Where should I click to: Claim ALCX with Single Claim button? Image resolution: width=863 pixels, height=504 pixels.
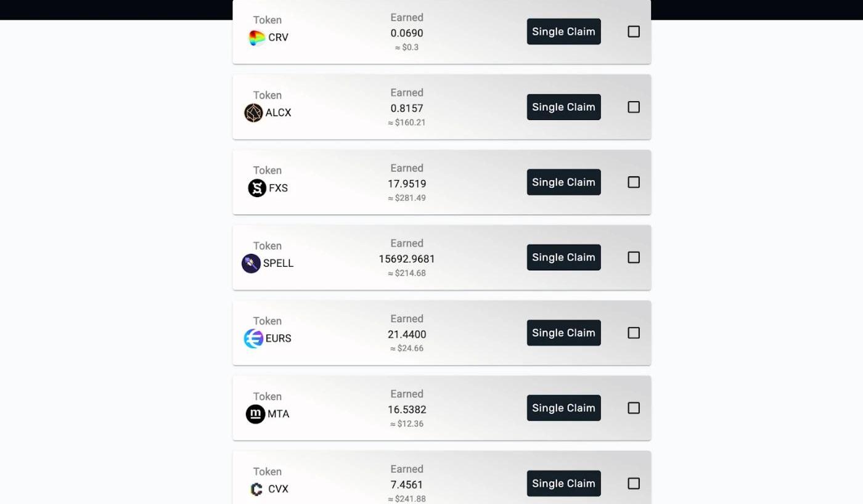click(x=563, y=107)
